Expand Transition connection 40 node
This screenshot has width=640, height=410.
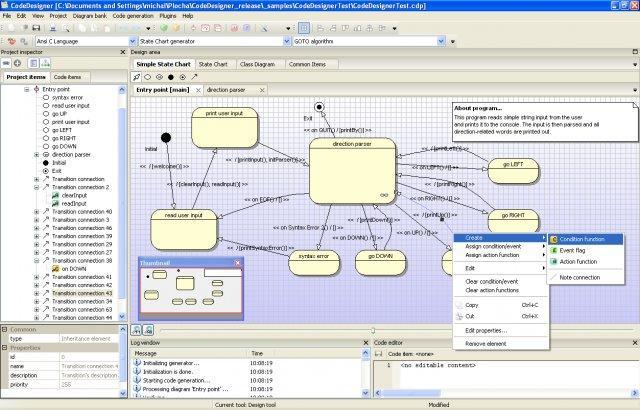(36, 212)
